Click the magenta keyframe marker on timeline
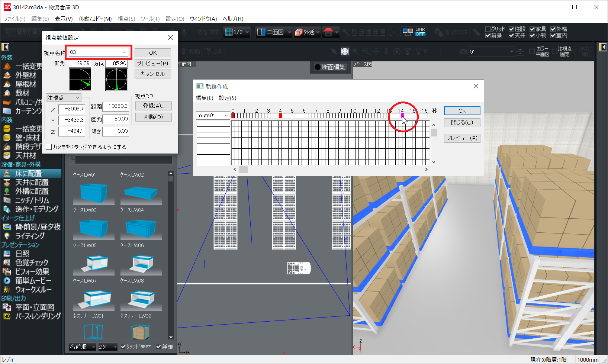The height and width of the screenshot is (364, 608). 402,116
